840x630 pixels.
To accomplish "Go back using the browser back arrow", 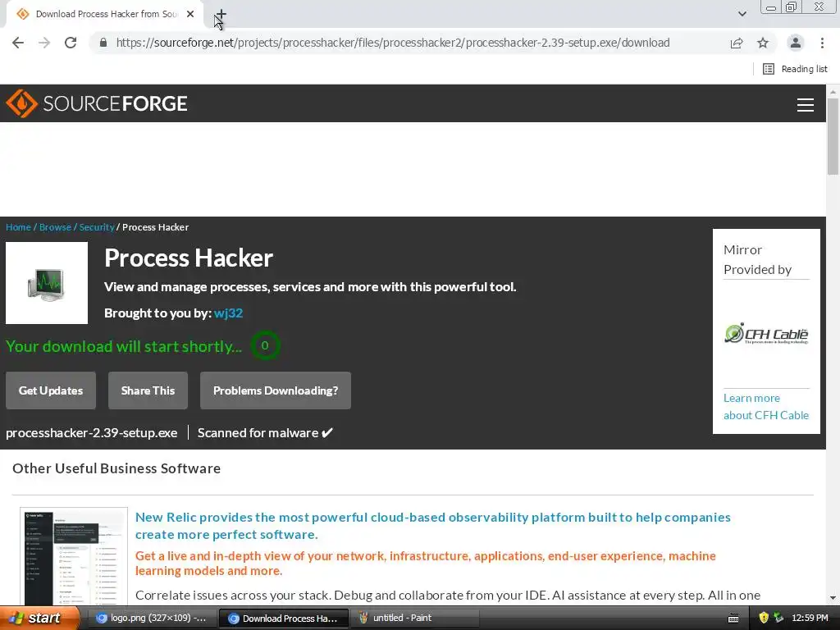I will coord(18,43).
